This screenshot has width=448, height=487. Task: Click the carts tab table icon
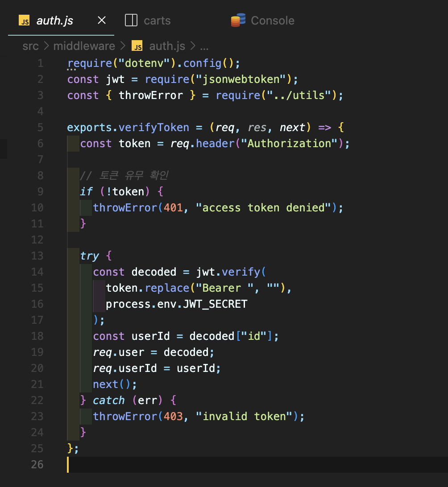coord(131,21)
